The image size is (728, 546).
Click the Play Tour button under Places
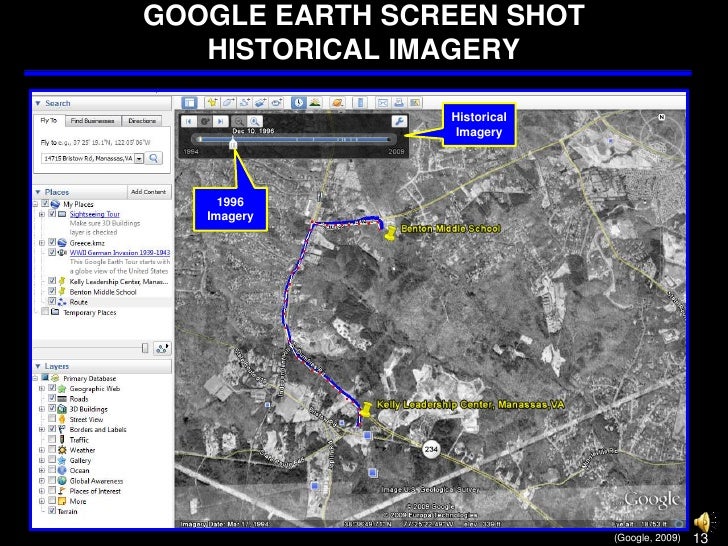coord(162,348)
